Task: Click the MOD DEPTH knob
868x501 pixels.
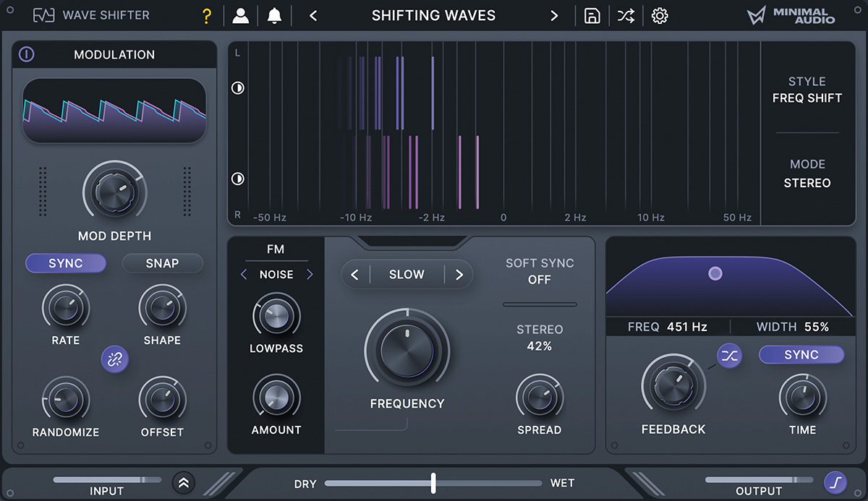Action: tap(114, 192)
